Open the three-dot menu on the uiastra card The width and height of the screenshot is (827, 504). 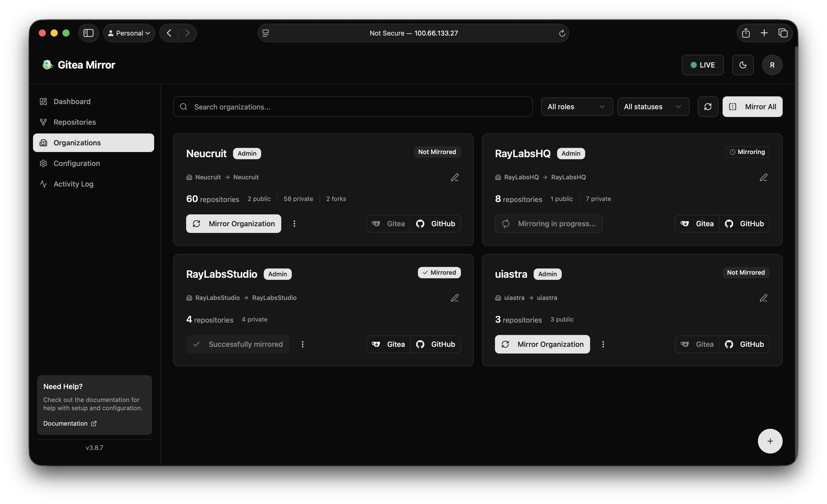[603, 344]
